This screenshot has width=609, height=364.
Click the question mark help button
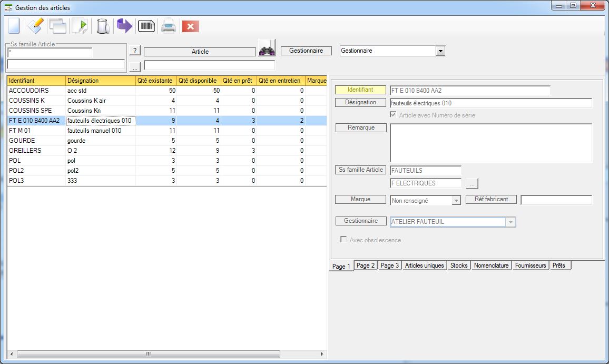[134, 51]
